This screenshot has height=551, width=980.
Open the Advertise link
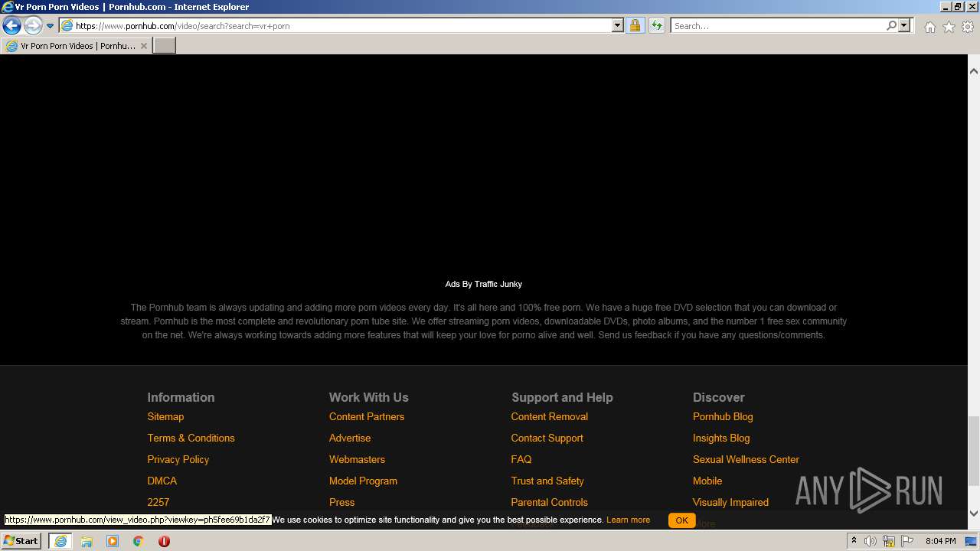pyautogui.click(x=350, y=438)
